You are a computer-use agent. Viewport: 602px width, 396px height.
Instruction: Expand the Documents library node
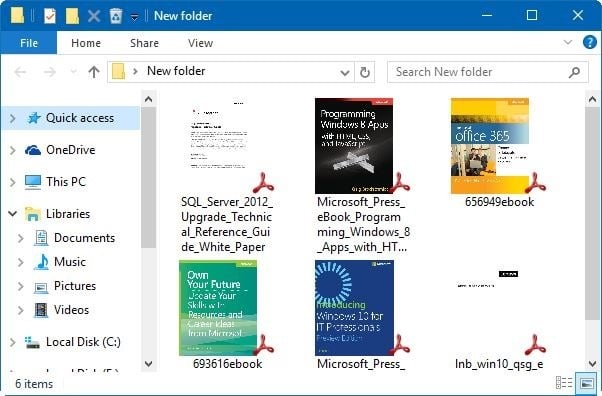click(x=21, y=238)
